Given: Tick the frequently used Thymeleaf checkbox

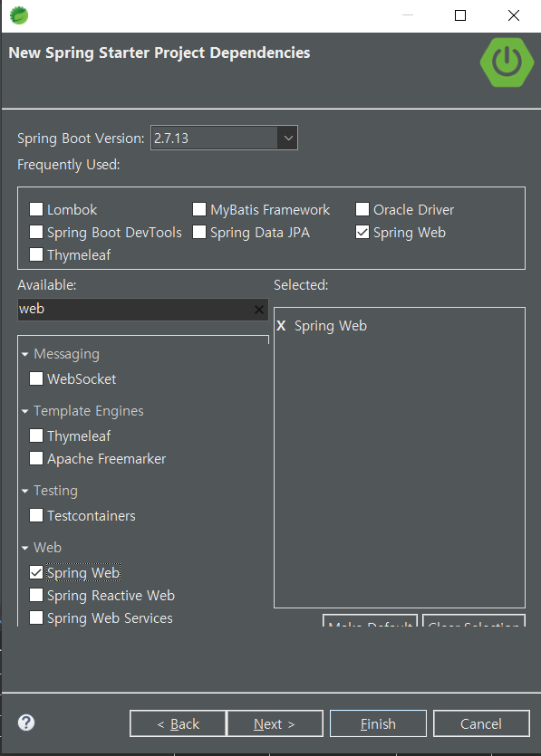Looking at the screenshot, I should click(x=36, y=254).
